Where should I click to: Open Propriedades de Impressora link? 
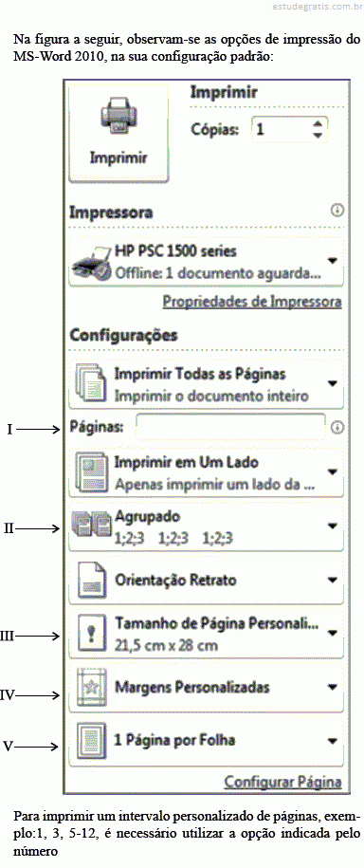pyautogui.click(x=252, y=303)
